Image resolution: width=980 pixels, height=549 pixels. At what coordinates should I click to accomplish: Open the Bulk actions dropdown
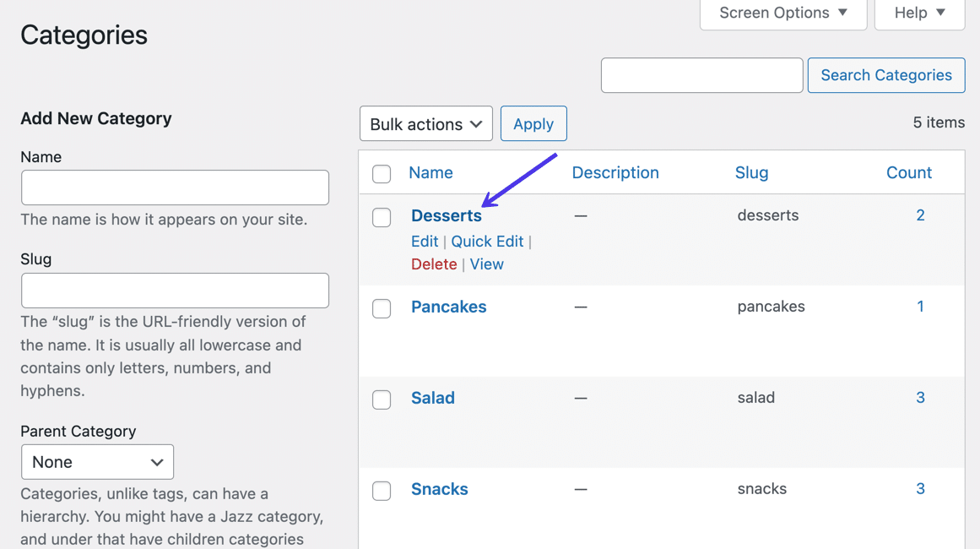tap(425, 123)
